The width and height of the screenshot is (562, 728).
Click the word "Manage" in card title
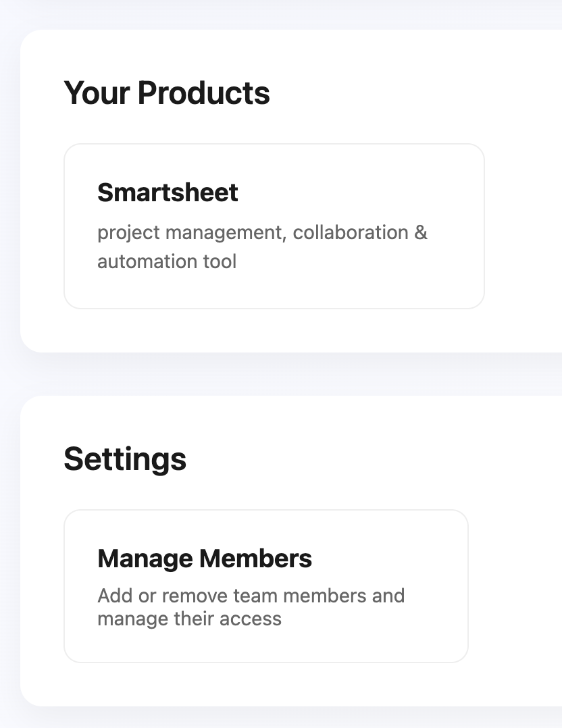click(x=145, y=558)
